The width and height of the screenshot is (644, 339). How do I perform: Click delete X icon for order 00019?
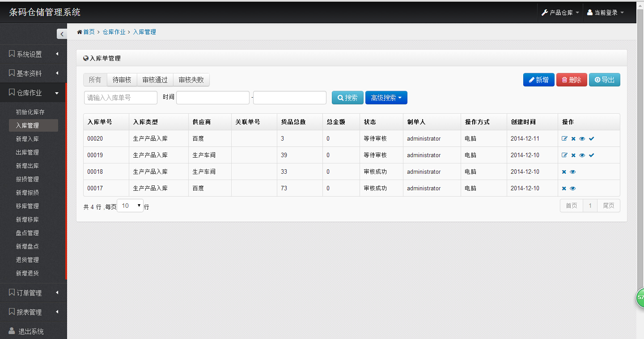coord(573,155)
